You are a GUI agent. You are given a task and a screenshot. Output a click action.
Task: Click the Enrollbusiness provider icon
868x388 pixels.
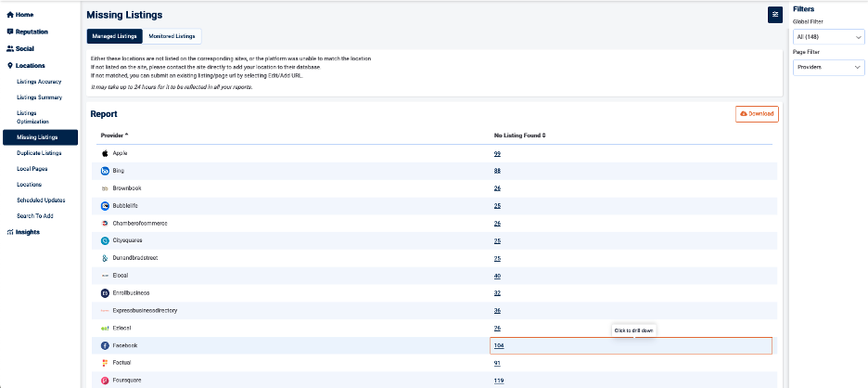point(105,292)
